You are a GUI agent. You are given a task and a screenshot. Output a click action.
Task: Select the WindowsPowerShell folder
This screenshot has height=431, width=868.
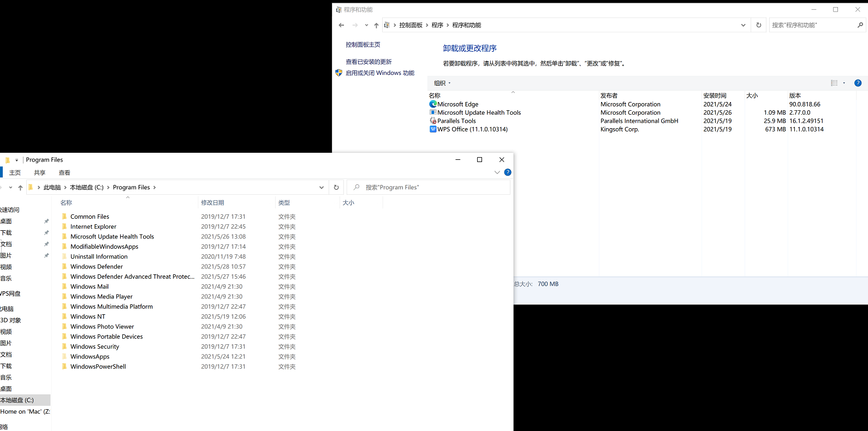(x=98, y=367)
